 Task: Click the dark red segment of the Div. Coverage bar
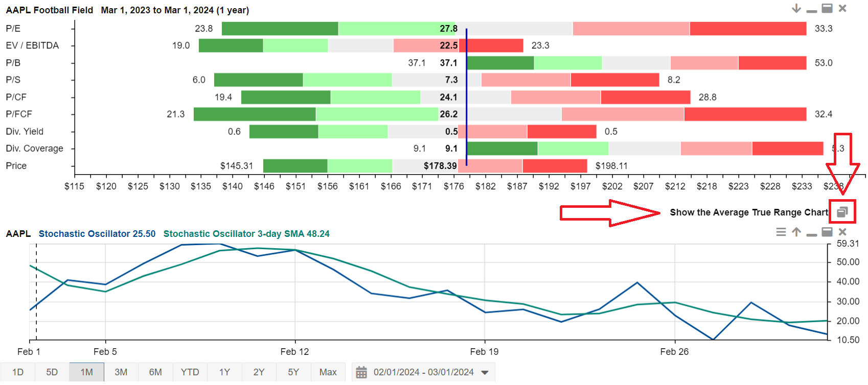pyautogui.click(x=788, y=149)
